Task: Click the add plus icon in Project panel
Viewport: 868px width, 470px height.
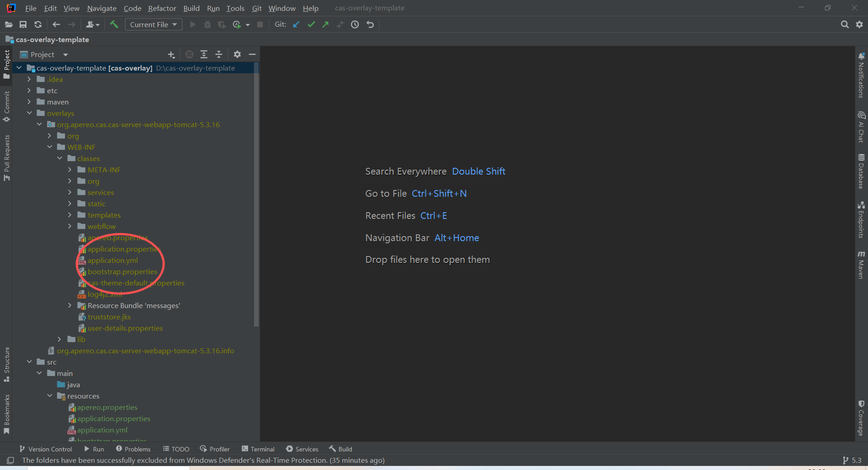Action: point(171,54)
